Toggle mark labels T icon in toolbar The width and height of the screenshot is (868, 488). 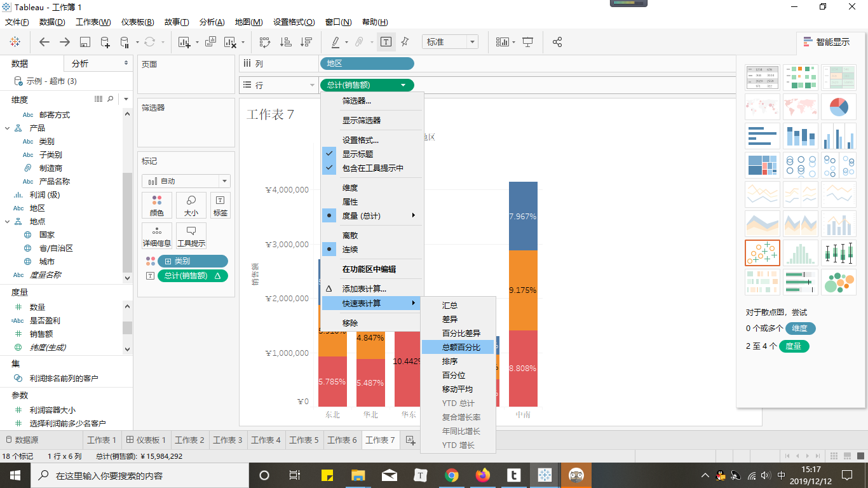(386, 42)
